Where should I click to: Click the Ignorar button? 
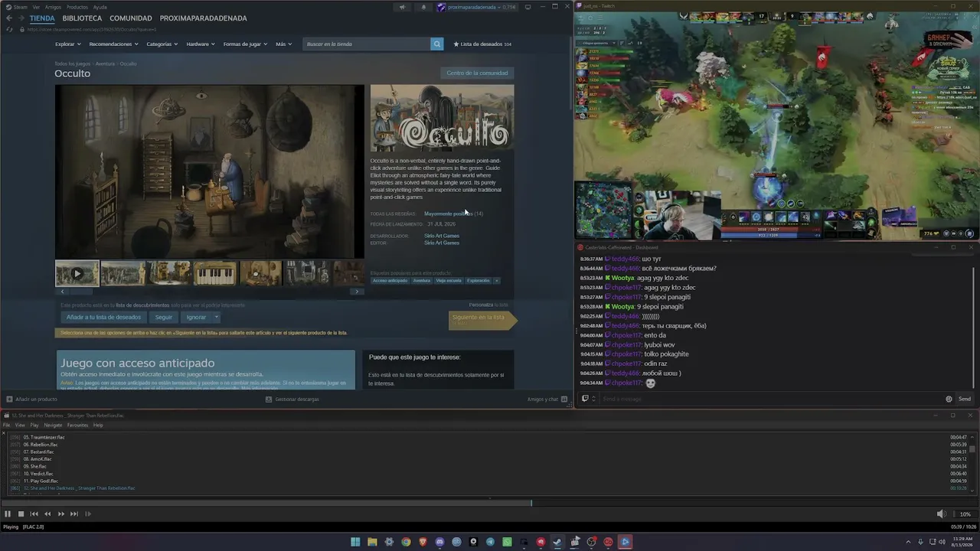click(196, 317)
